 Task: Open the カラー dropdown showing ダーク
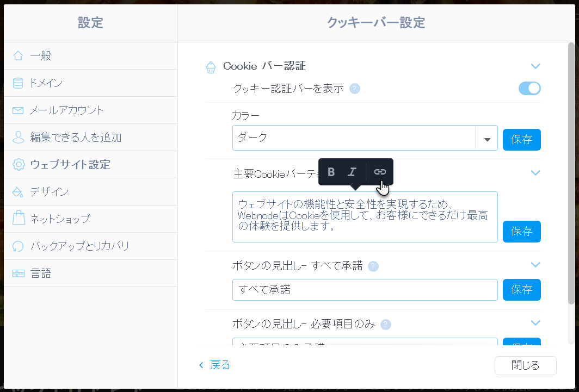(365, 138)
